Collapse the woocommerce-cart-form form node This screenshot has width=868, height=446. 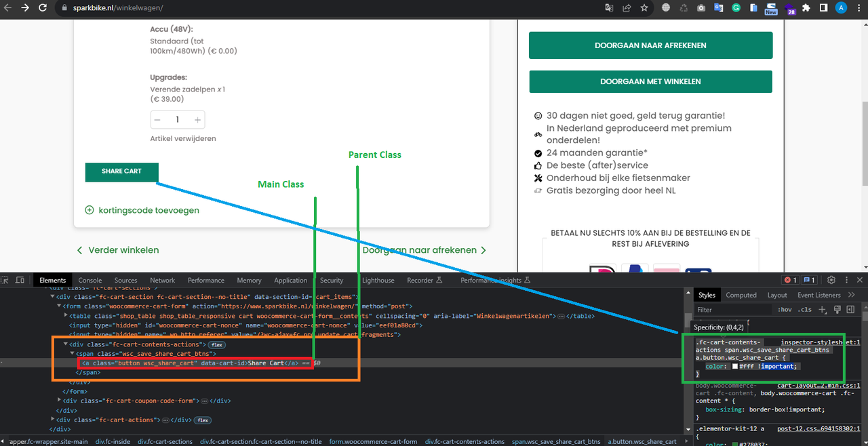(x=60, y=306)
